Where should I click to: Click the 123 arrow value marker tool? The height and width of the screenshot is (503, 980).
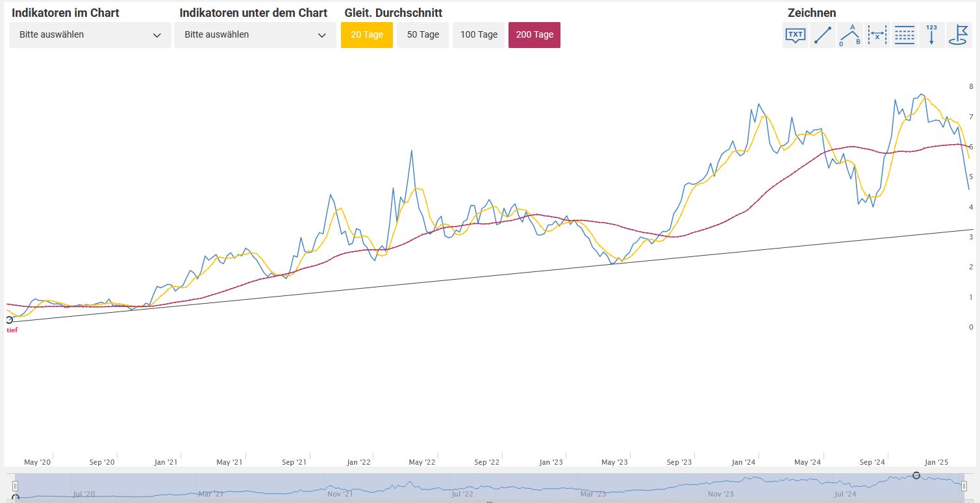pos(931,35)
